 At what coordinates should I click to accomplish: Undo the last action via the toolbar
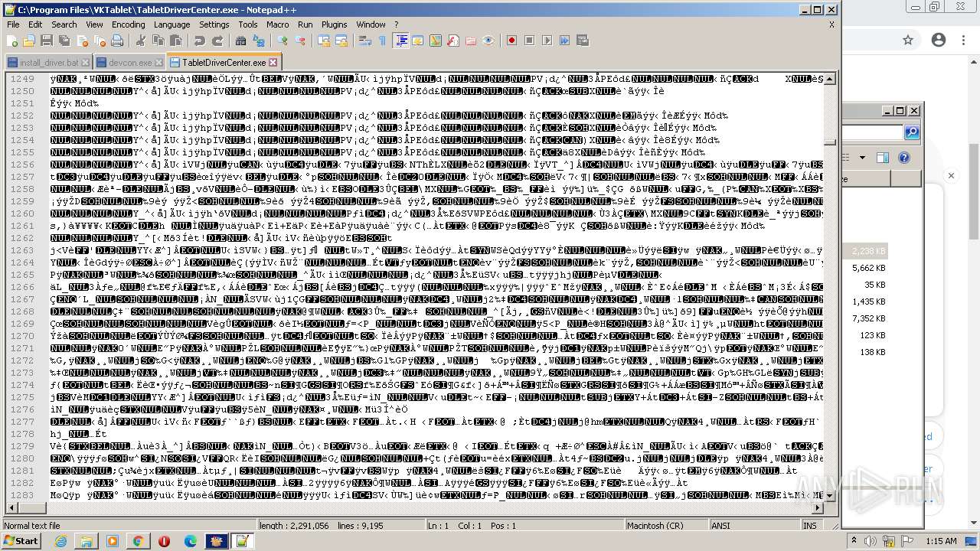click(x=200, y=41)
